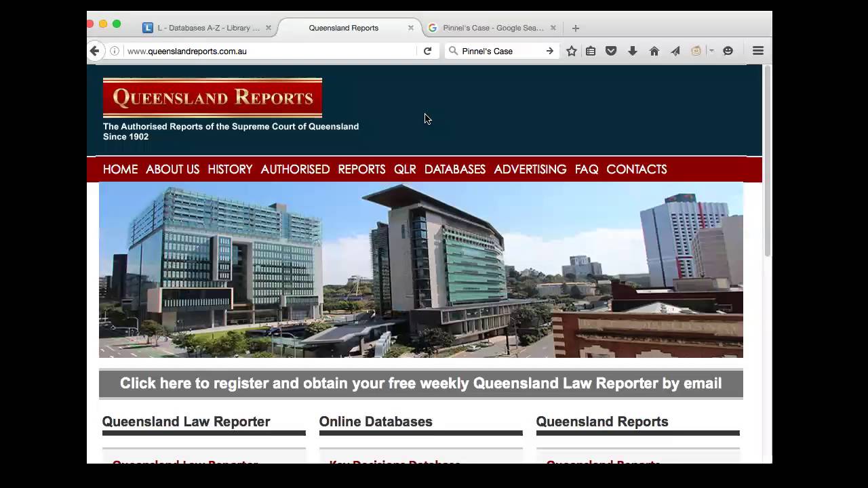Click the Authorised Reports tagline text
The width and height of the screenshot is (868, 488).
click(x=231, y=131)
